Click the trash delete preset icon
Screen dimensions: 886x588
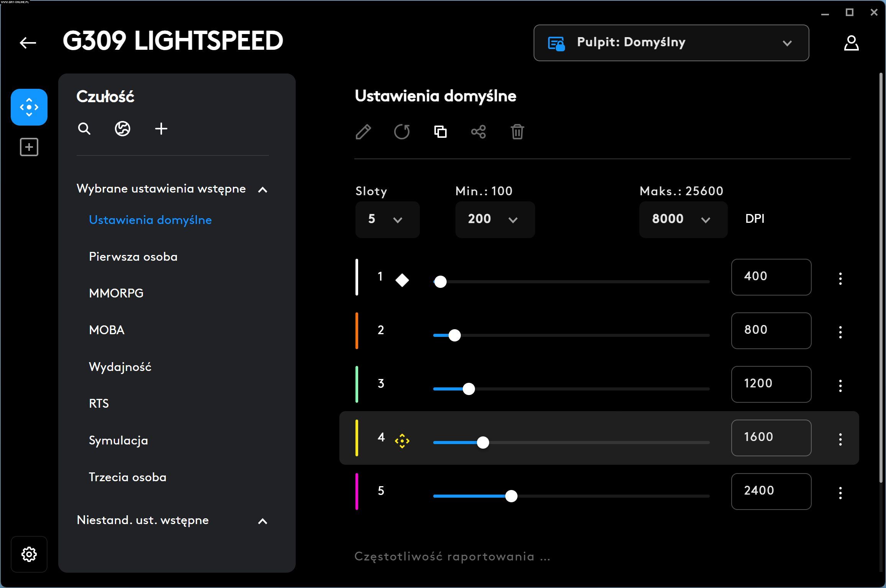tap(517, 132)
